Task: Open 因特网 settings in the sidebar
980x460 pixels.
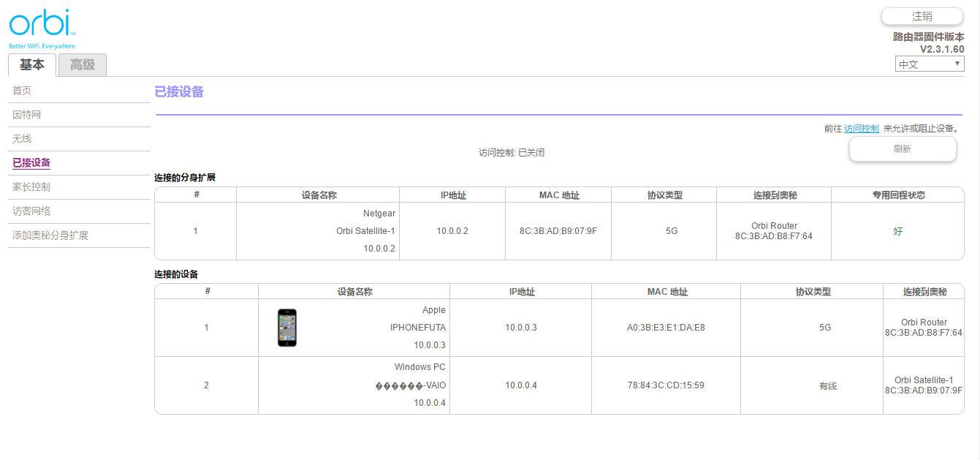Action: tap(27, 115)
